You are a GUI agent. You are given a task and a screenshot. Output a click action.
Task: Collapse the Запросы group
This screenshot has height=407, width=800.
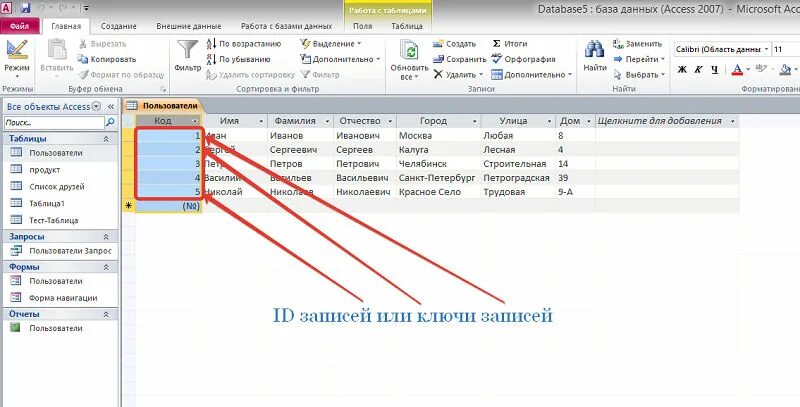coord(106,237)
